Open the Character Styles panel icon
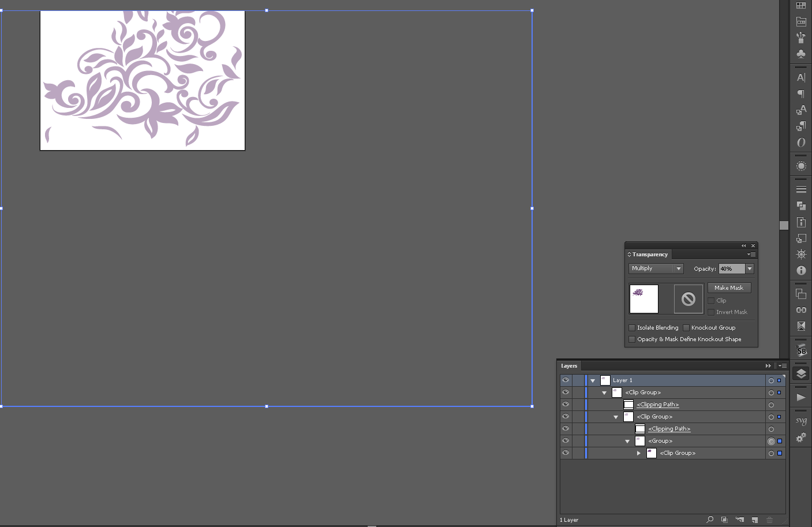The image size is (812, 527). click(801, 110)
